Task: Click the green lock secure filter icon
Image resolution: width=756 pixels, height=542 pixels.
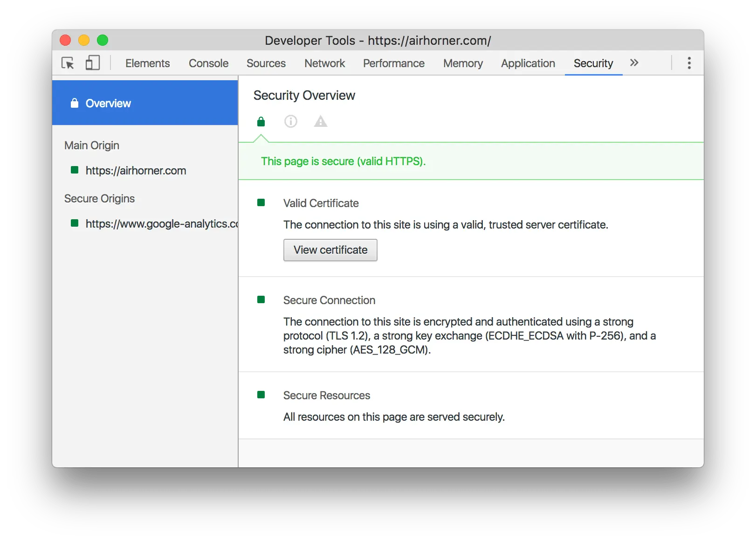Action: [261, 122]
